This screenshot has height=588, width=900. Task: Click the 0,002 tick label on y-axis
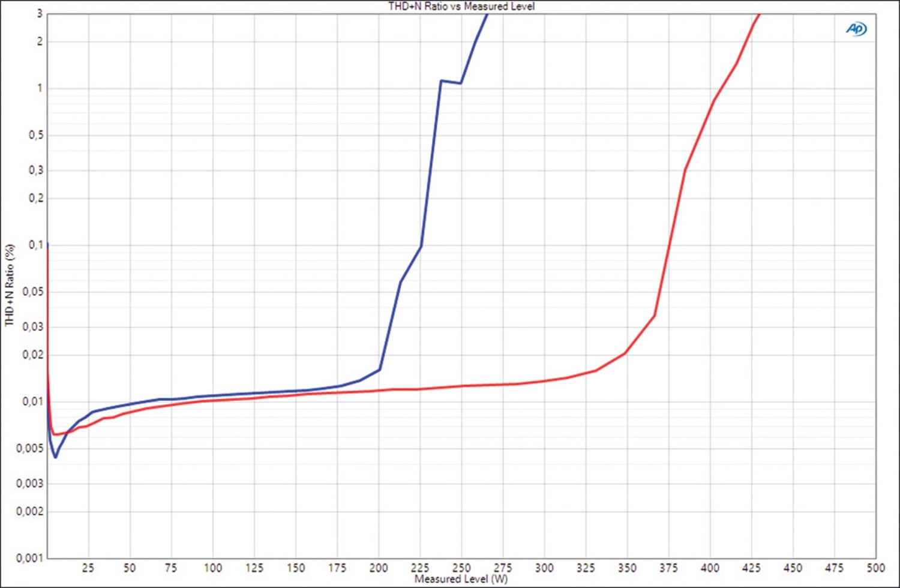coord(29,511)
